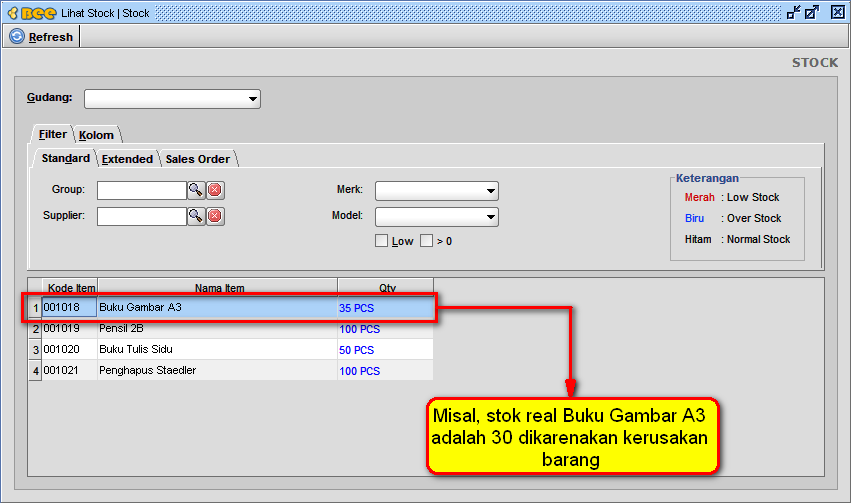Click row number 4 header

coord(35,371)
